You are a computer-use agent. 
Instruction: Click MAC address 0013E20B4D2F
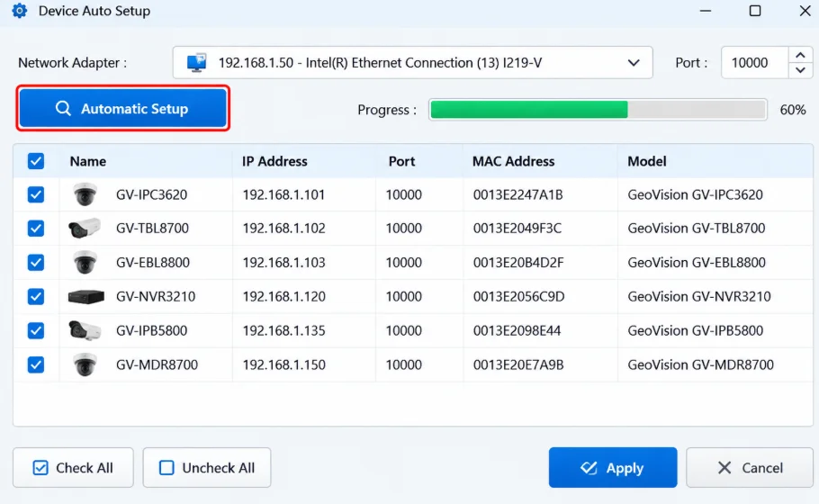tap(518, 262)
